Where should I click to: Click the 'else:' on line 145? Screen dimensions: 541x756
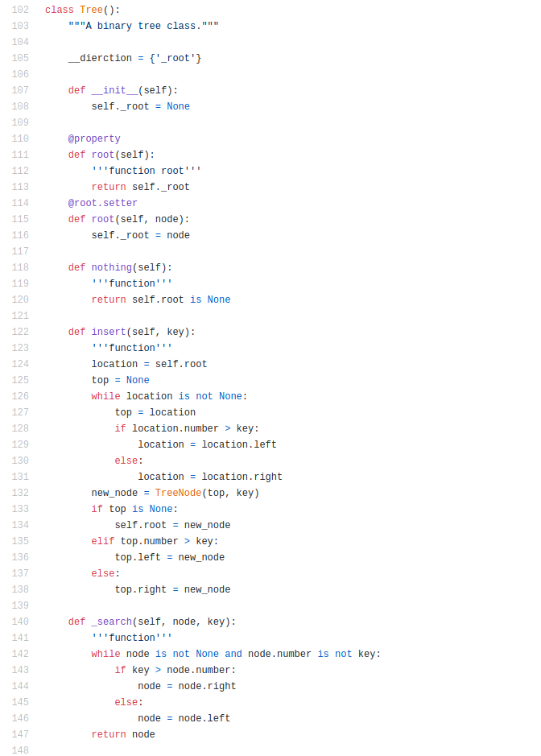tap(129, 702)
